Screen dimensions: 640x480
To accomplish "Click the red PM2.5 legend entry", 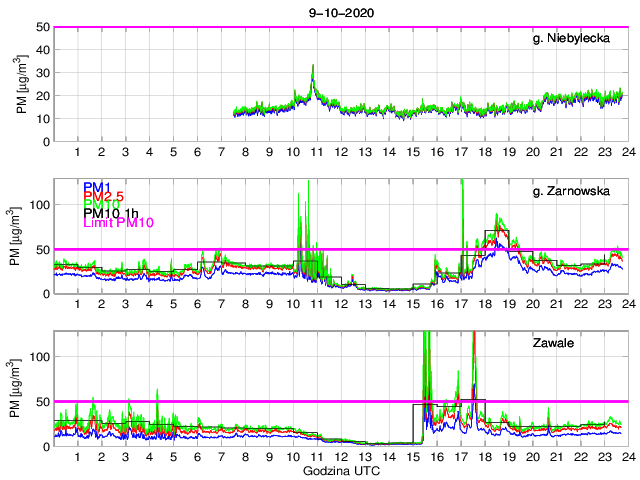I will pyautogui.click(x=103, y=196).
